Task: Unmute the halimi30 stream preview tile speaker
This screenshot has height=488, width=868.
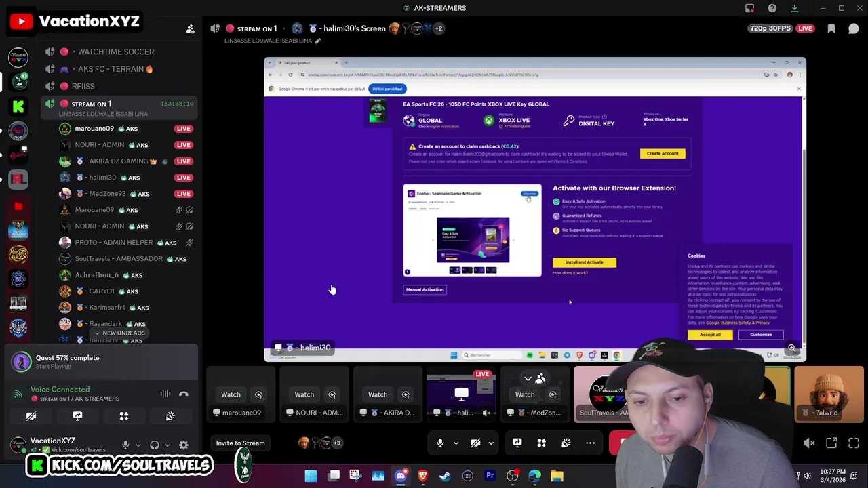Action: pos(486,412)
